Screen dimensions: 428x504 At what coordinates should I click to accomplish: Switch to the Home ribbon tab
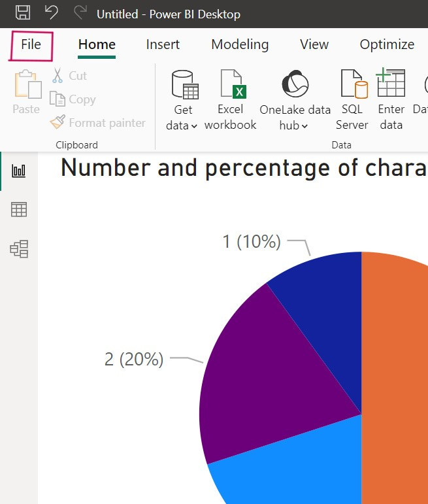(x=97, y=44)
